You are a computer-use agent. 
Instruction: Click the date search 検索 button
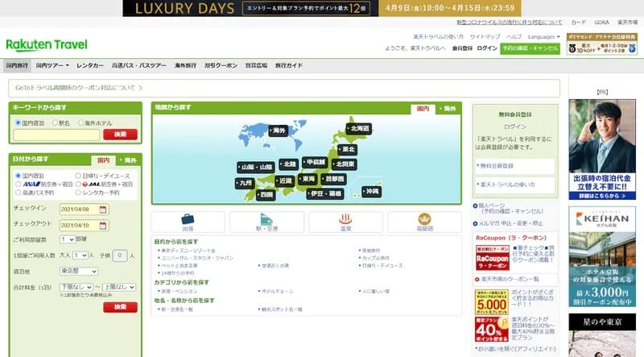click(120, 307)
